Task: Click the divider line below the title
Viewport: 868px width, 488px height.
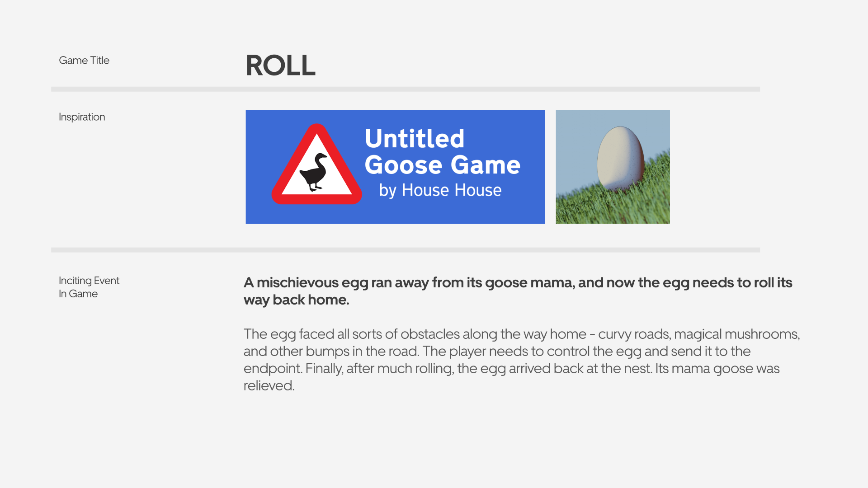Action: point(405,89)
